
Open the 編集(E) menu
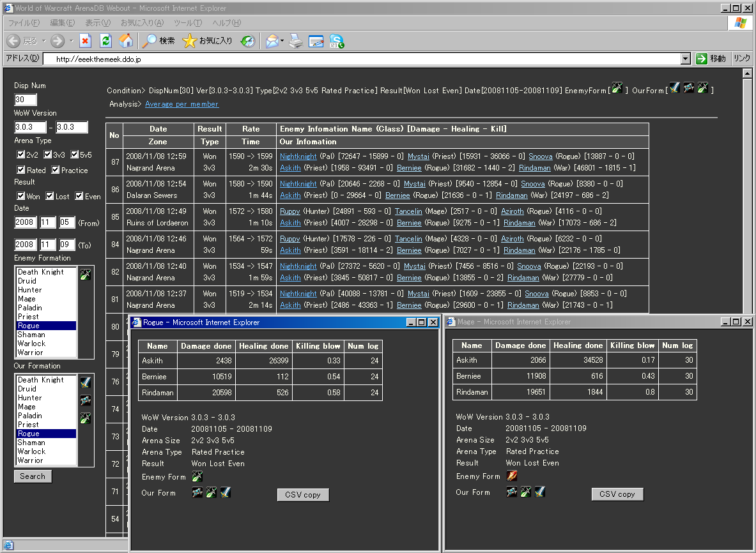click(63, 22)
